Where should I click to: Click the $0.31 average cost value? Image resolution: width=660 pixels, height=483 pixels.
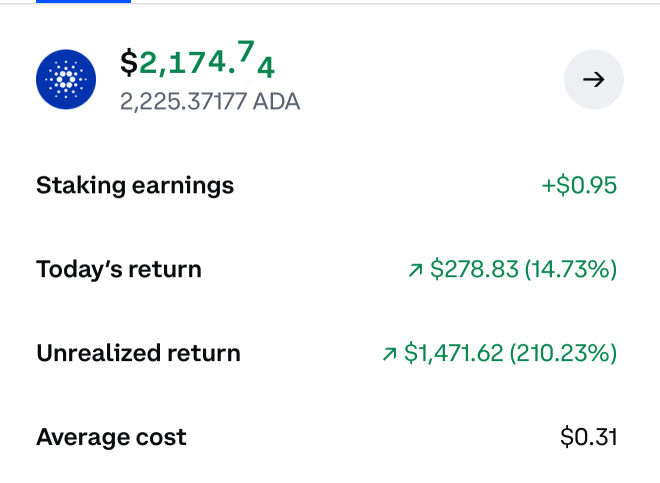coord(588,437)
